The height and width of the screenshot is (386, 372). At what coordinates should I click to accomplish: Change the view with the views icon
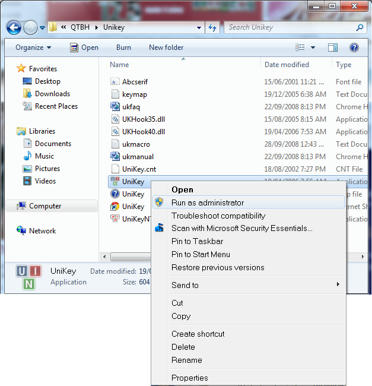coord(300,48)
